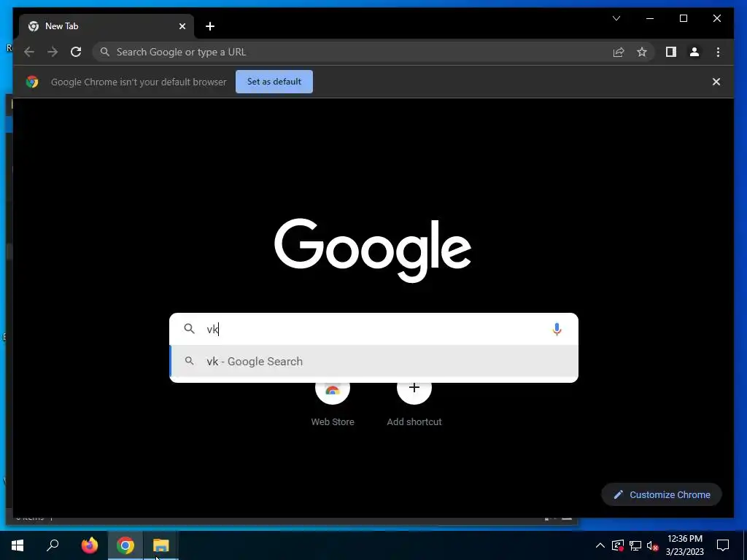Click Set as default button
Viewport: 747px width, 560px height.
point(274,82)
